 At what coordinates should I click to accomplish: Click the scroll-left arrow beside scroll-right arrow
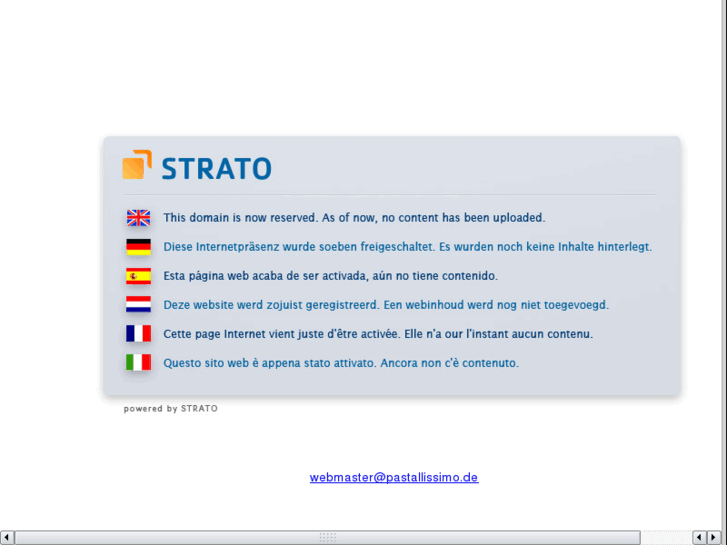click(699, 538)
